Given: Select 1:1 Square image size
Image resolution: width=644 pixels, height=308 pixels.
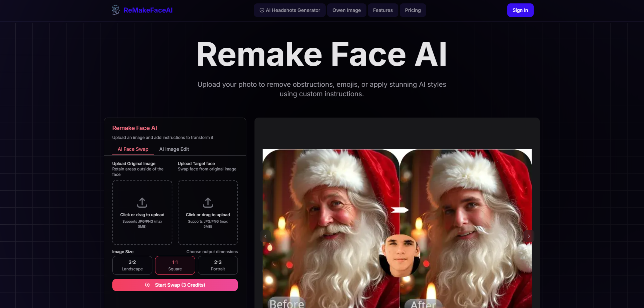Looking at the screenshot, I should pos(175,265).
